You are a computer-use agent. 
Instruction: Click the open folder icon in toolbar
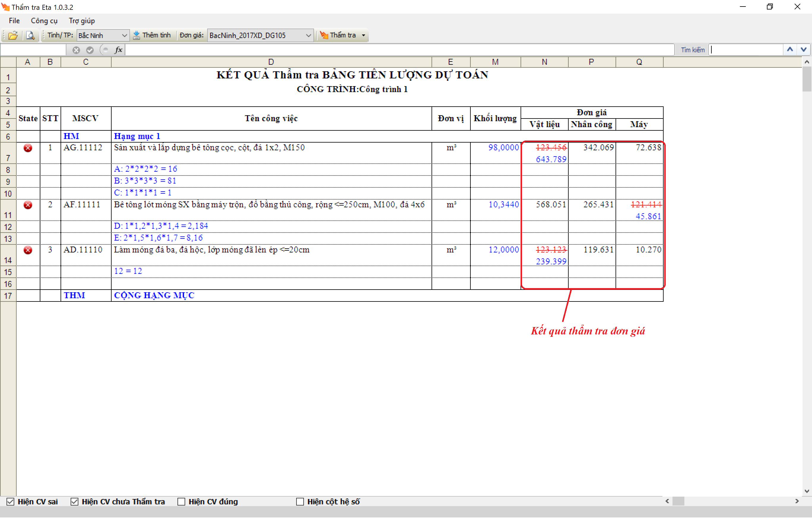[x=13, y=35]
